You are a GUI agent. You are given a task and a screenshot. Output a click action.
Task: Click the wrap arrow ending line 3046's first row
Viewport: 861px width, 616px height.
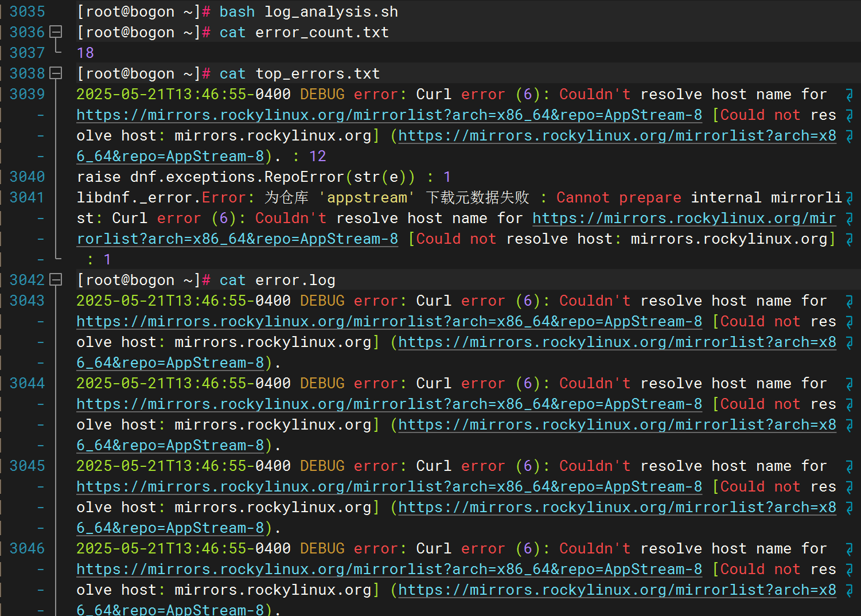pos(849,549)
